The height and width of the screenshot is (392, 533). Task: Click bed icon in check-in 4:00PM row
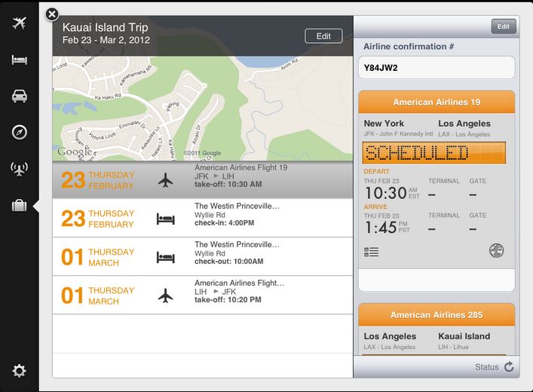point(166,219)
